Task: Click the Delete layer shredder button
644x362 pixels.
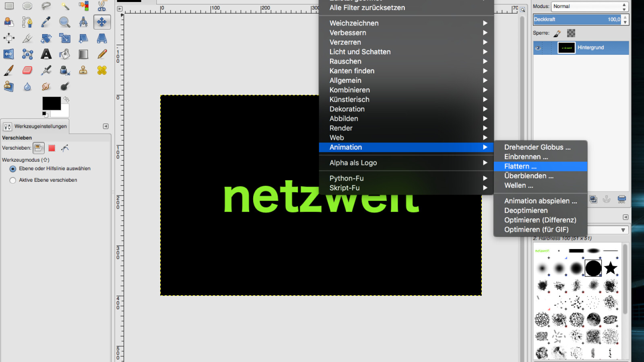Action: 622,199
